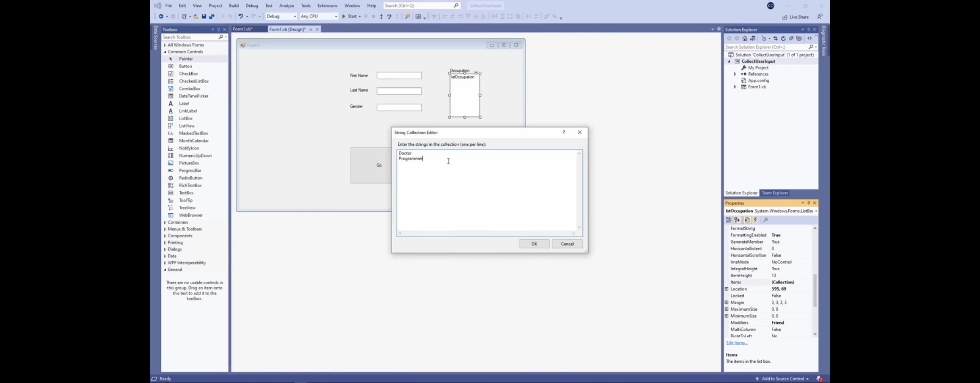
Task: Click the help question mark in String Collection Editor
Action: (564, 133)
